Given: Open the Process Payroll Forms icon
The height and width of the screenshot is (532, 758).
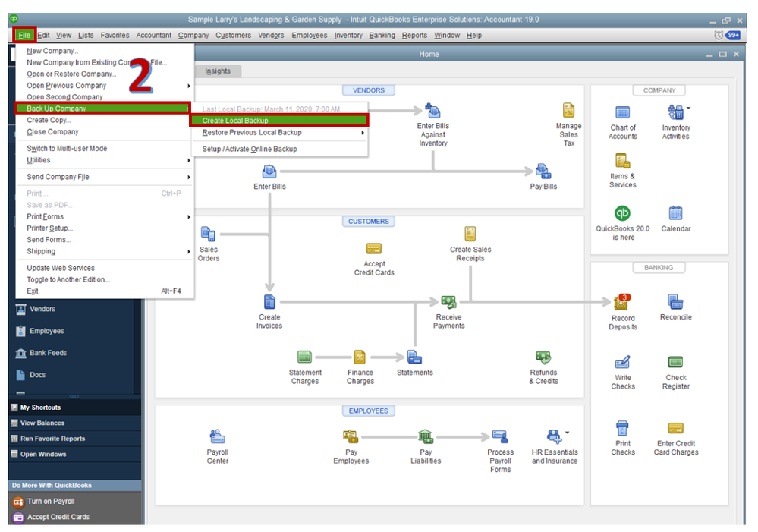Looking at the screenshot, I should [500, 436].
